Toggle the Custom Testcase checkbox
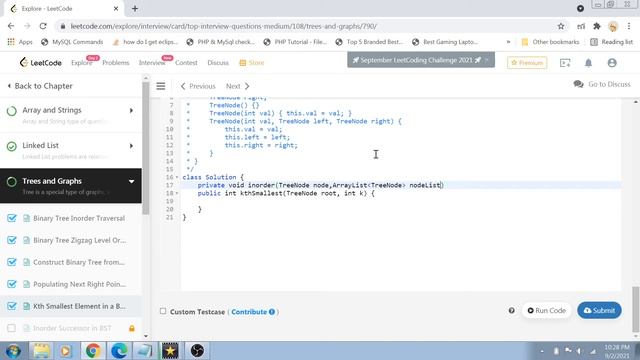Image resolution: width=640 pixels, height=360 pixels. pos(163,311)
